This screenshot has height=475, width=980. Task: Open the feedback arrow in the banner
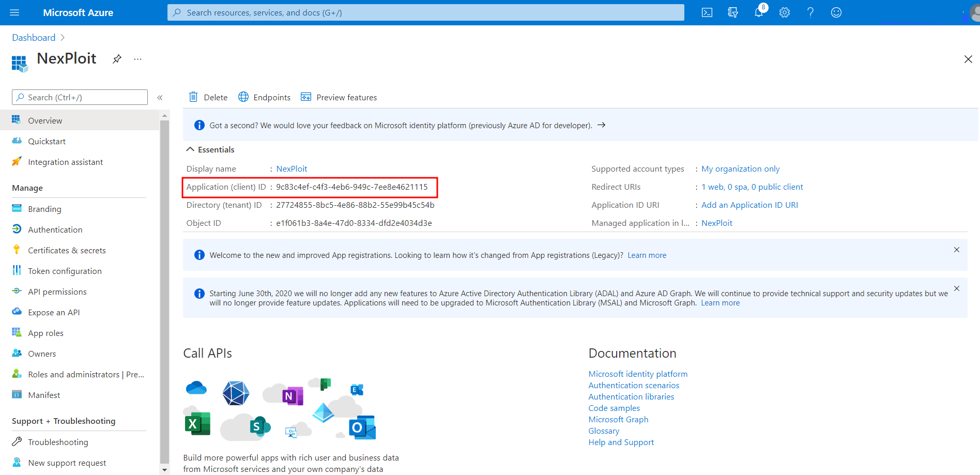[x=602, y=125]
